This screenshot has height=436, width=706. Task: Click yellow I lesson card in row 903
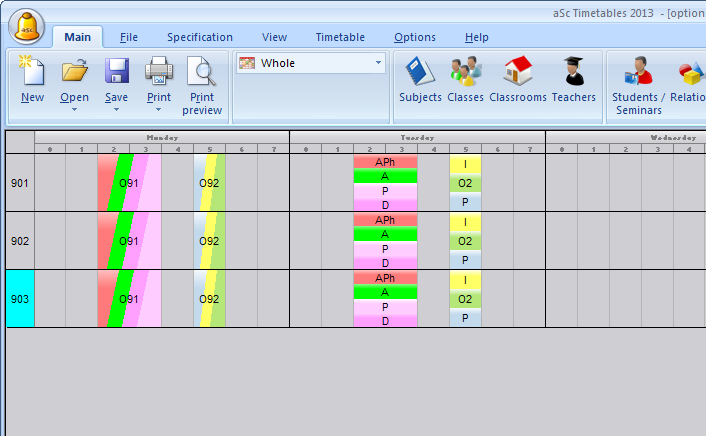(465, 279)
